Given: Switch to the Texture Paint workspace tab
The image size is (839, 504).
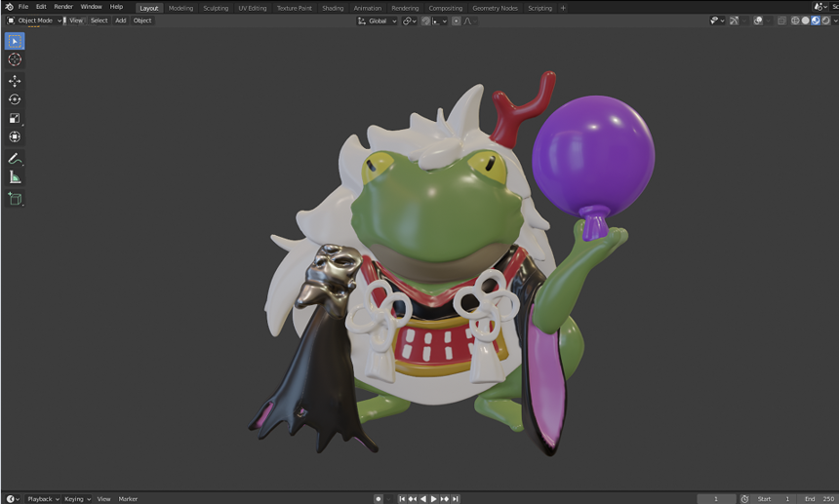Looking at the screenshot, I should pos(295,8).
